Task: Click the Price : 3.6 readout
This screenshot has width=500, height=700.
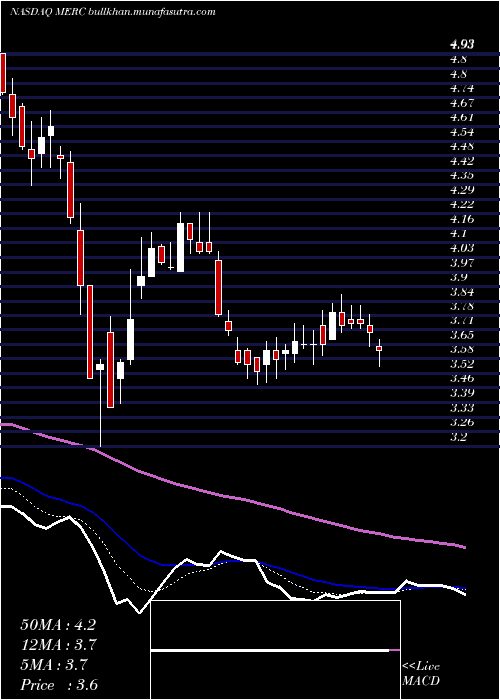Action: (x=59, y=685)
